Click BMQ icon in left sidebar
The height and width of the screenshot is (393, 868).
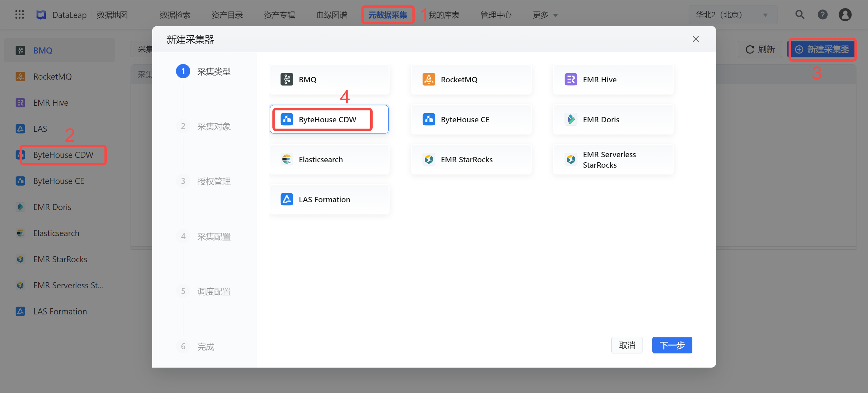click(x=20, y=50)
